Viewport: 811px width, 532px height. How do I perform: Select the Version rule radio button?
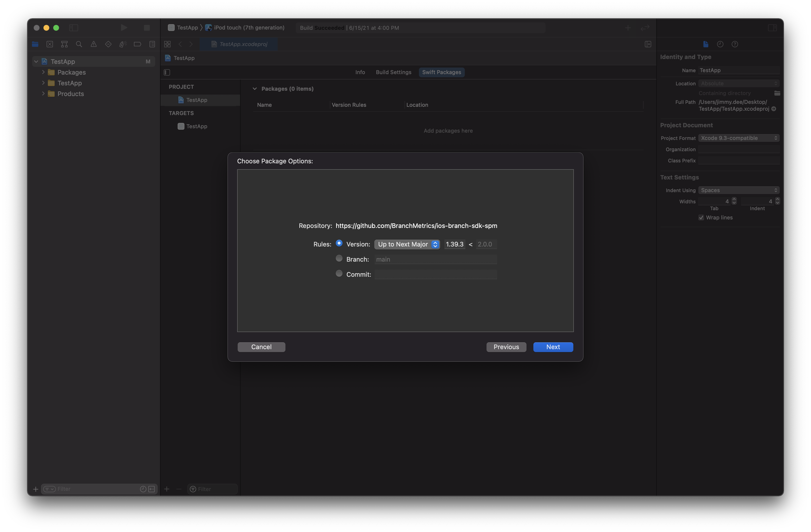[339, 243]
